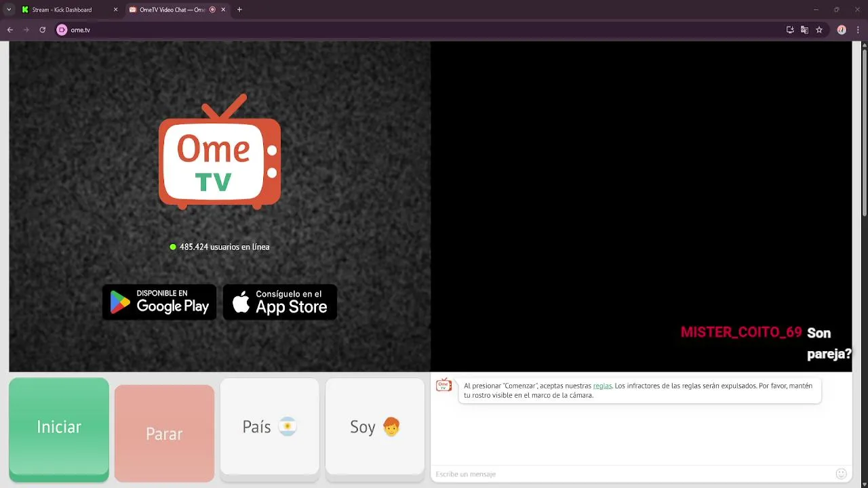Image resolution: width=868 pixels, height=488 pixels.
Task: Minimize the browser window
Action: (x=816, y=9)
